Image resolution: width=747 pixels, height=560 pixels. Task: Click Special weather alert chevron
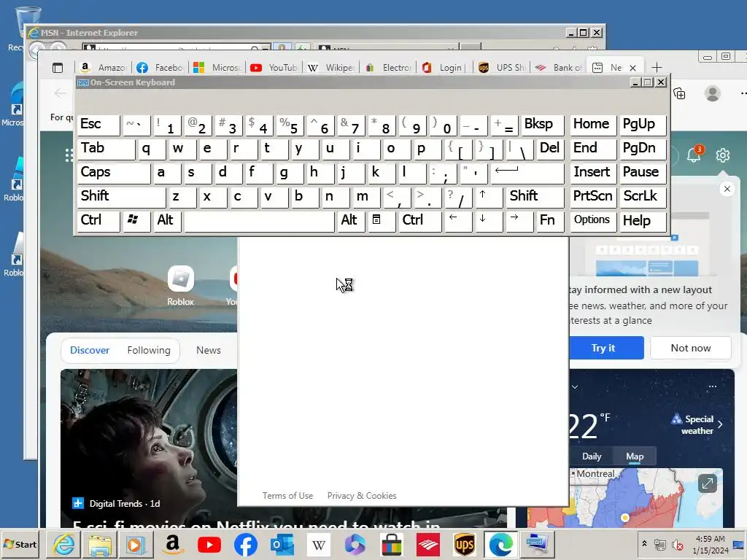[720, 424]
